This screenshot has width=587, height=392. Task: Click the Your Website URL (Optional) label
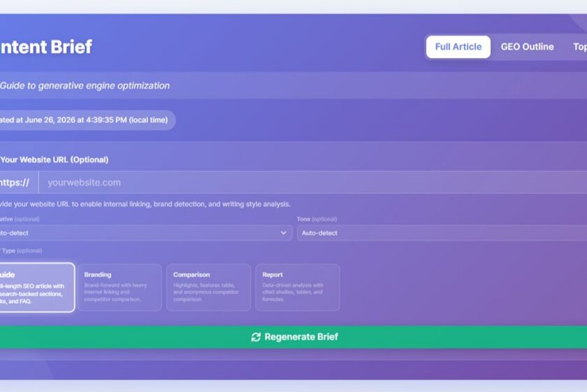54,160
